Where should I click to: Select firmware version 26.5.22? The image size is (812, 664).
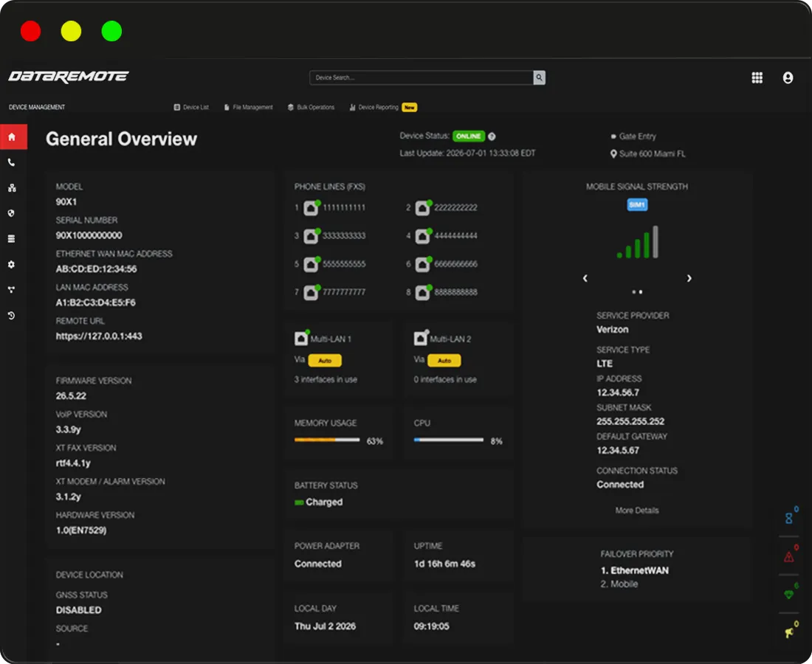pyautogui.click(x=71, y=396)
